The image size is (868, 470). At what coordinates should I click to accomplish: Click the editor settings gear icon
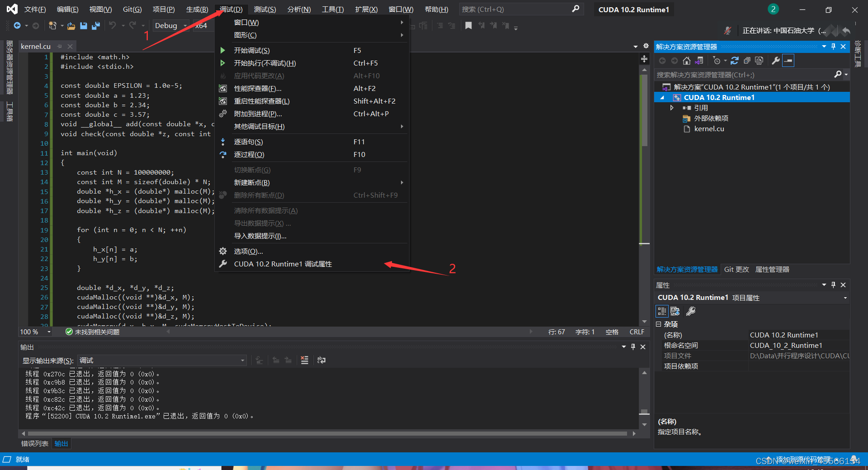coord(646,46)
